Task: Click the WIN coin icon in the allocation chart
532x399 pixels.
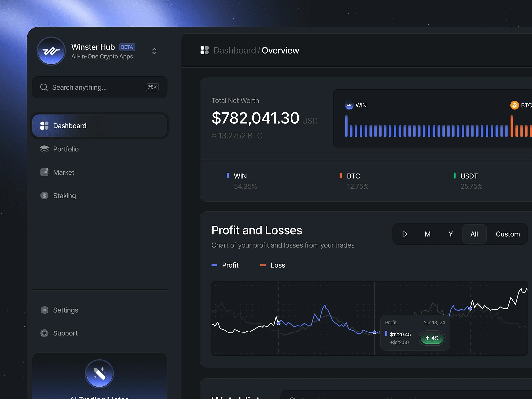Action: coord(349,105)
